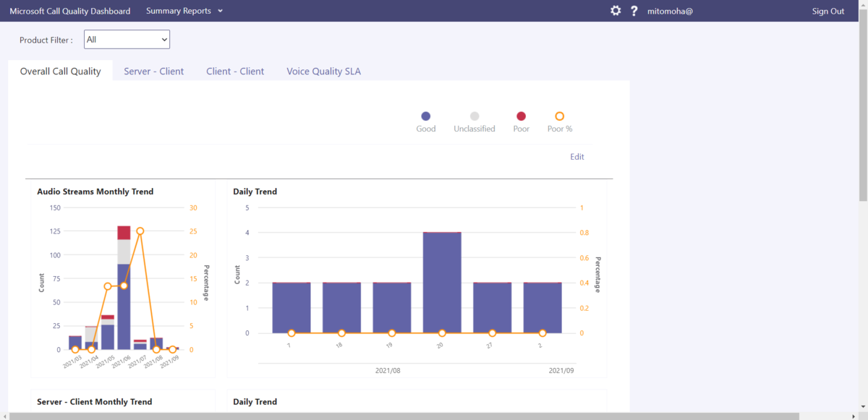This screenshot has width=868, height=420.
Task: Click the Poor % peak marker at 2021/07
Action: (140, 231)
